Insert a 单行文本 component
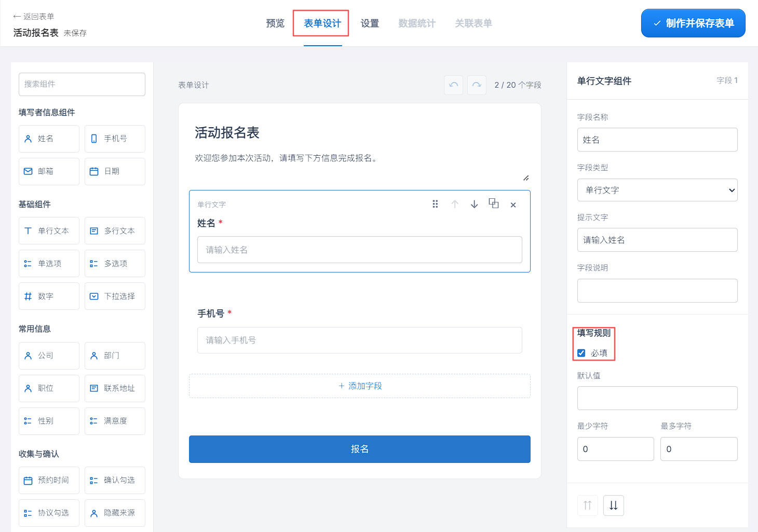The height and width of the screenshot is (532, 758). 49,230
